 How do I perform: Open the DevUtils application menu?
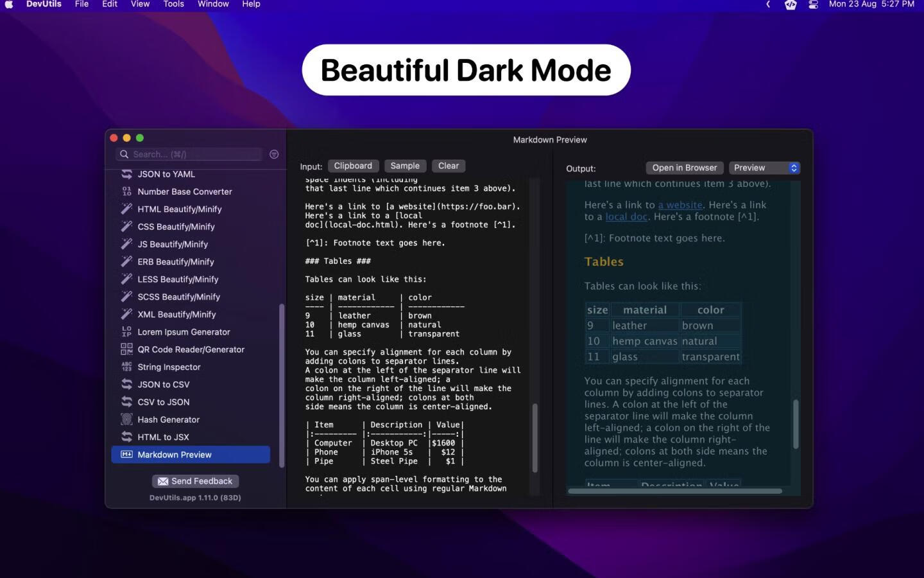(x=44, y=4)
